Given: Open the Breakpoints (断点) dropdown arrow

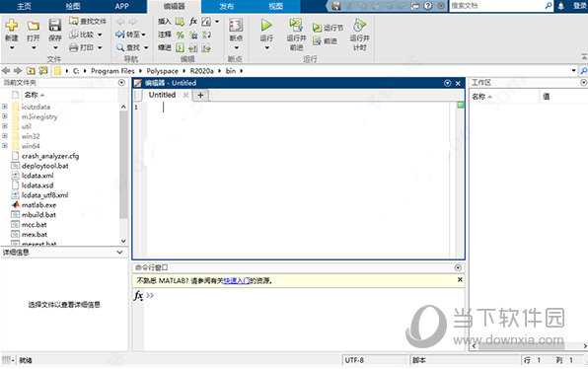Looking at the screenshot, I should [x=236, y=48].
